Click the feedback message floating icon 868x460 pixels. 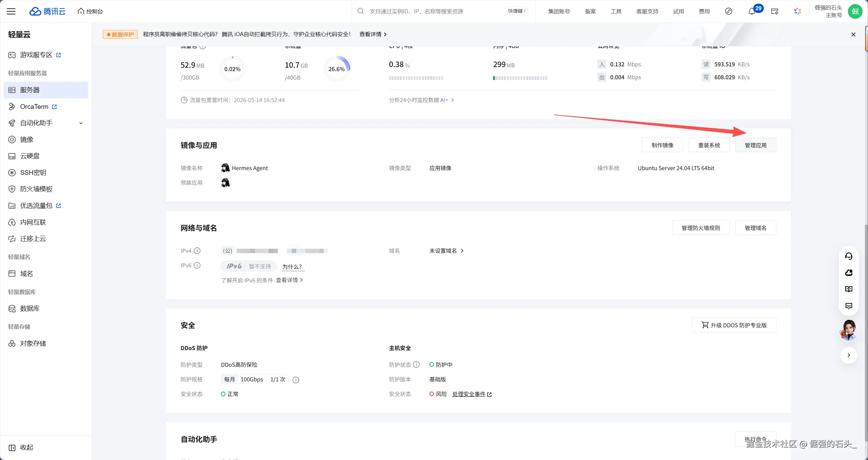pyautogui.click(x=849, y=306)
